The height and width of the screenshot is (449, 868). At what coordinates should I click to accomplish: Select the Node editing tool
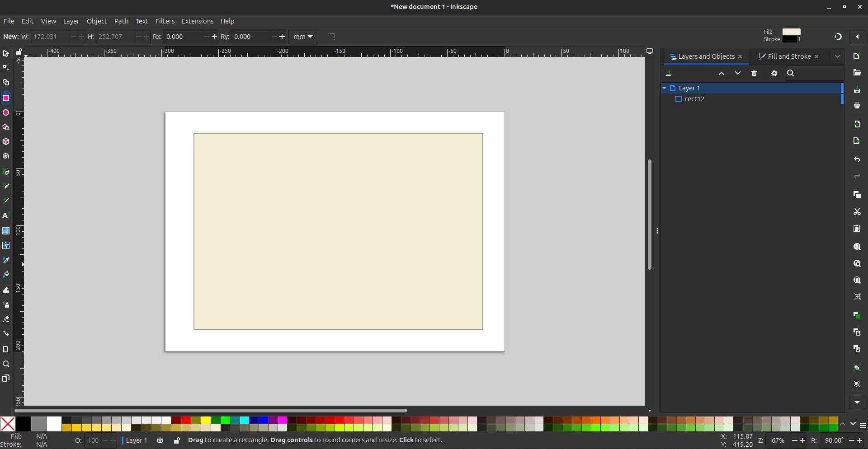point(6,68)
